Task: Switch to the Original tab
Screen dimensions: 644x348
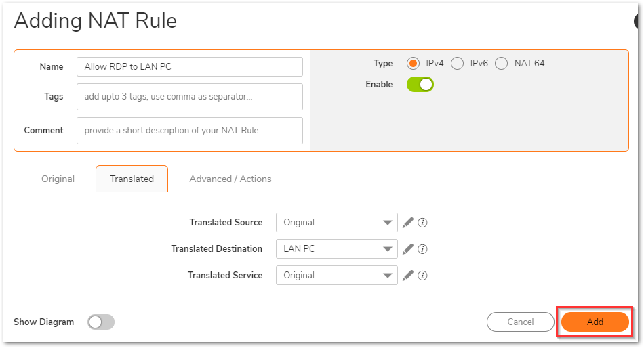Action: tap(58, 179)
